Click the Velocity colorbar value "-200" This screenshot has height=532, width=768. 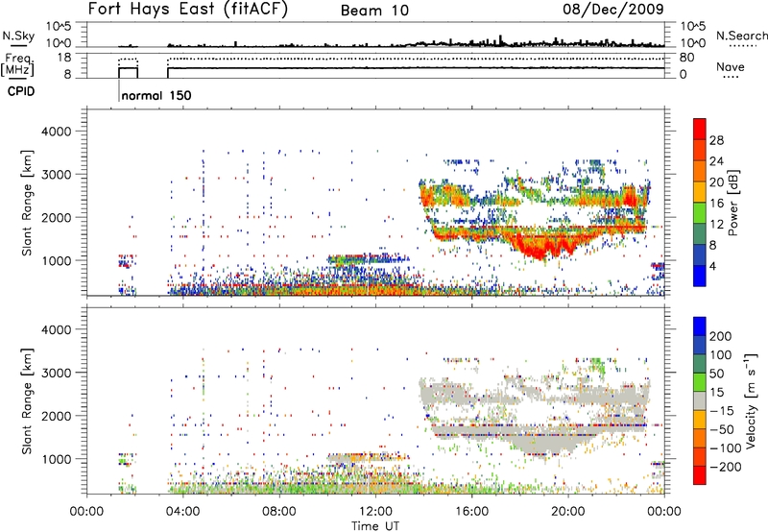pos(726,467)
